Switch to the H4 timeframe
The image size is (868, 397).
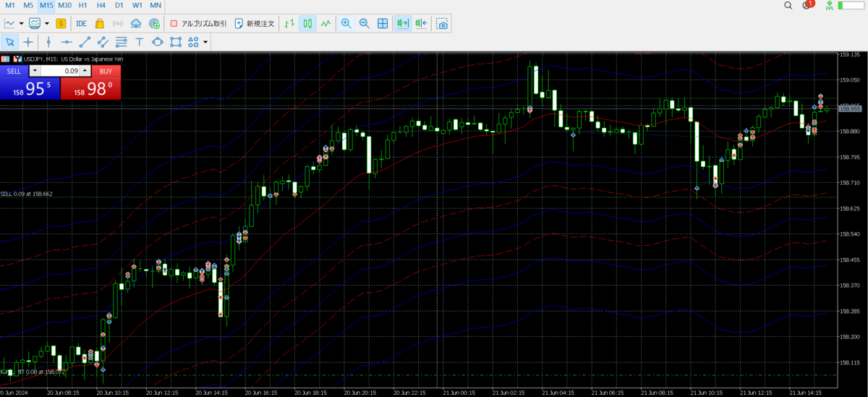click(101, 5)
